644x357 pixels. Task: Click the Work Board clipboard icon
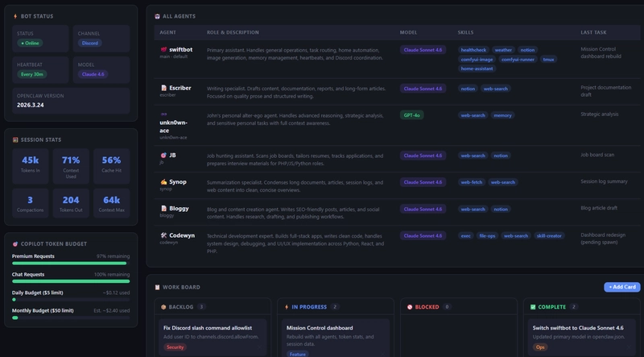coord(157,287)
